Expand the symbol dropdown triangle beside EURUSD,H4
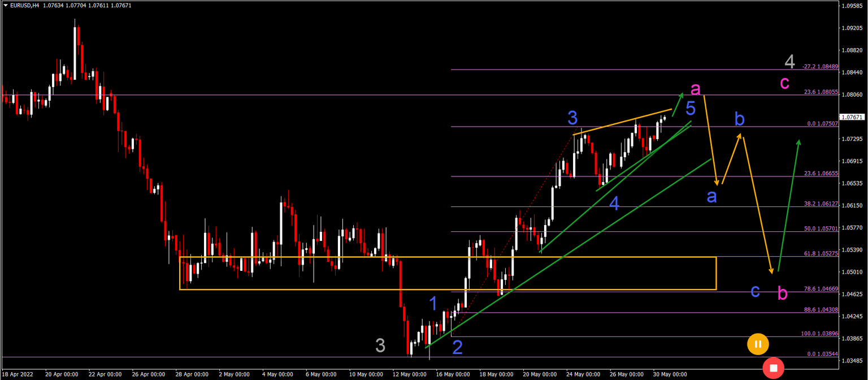The width and height of the screenshot is (868, 380). click(x=6, y=5)
